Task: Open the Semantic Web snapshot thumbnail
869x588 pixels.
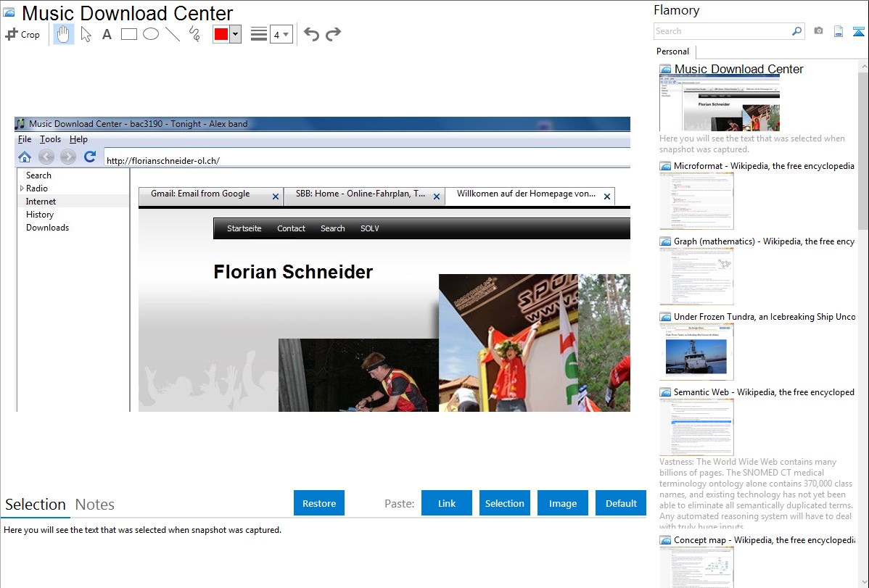Action: click(x=696, y=426)
